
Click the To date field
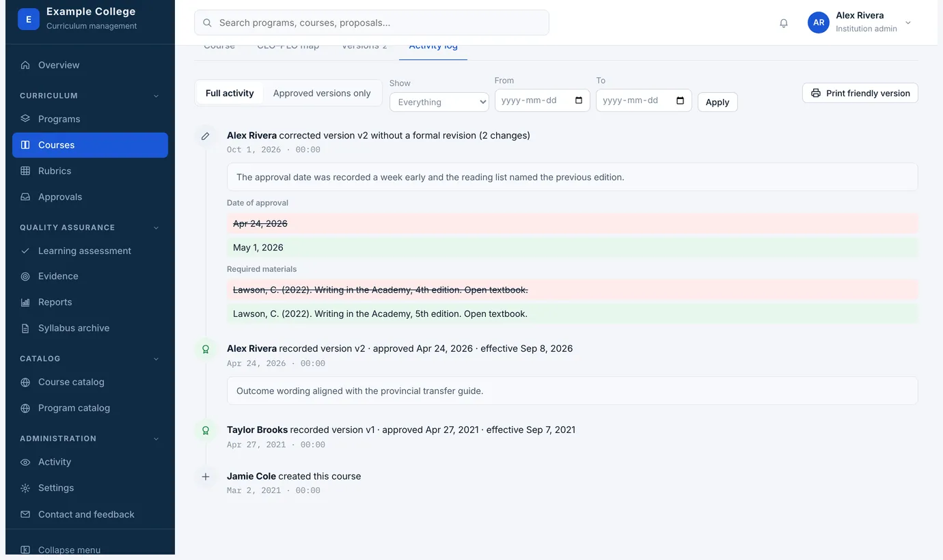(644, 100)
